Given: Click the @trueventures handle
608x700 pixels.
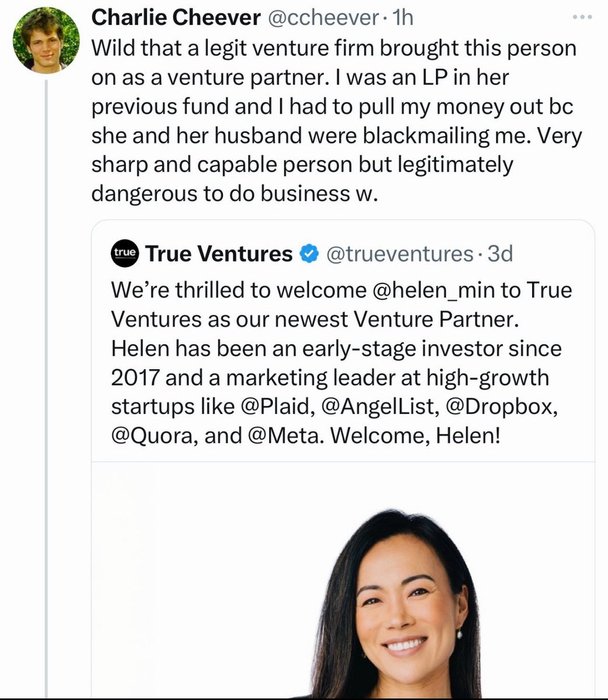Looking at the screenshot, I should [395, 254].
